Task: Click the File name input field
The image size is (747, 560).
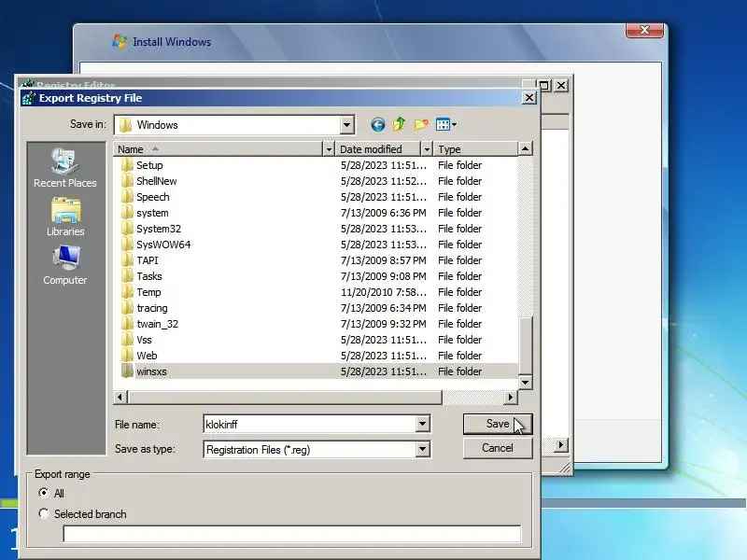Action: [310, 424]
